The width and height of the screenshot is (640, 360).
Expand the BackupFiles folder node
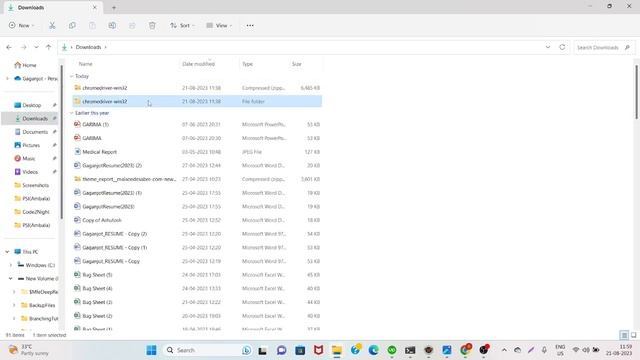click(14, 305)
